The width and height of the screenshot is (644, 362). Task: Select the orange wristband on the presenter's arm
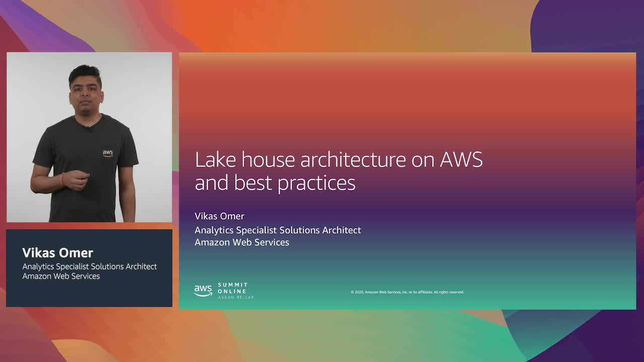pyautogui.click(x=63, y=179)
